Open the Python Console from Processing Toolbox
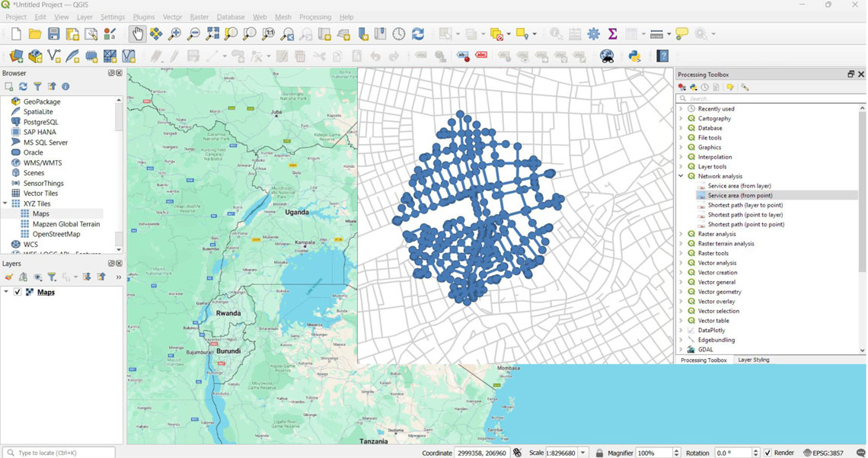Screen dimensions: 868x458 (693, 88)
